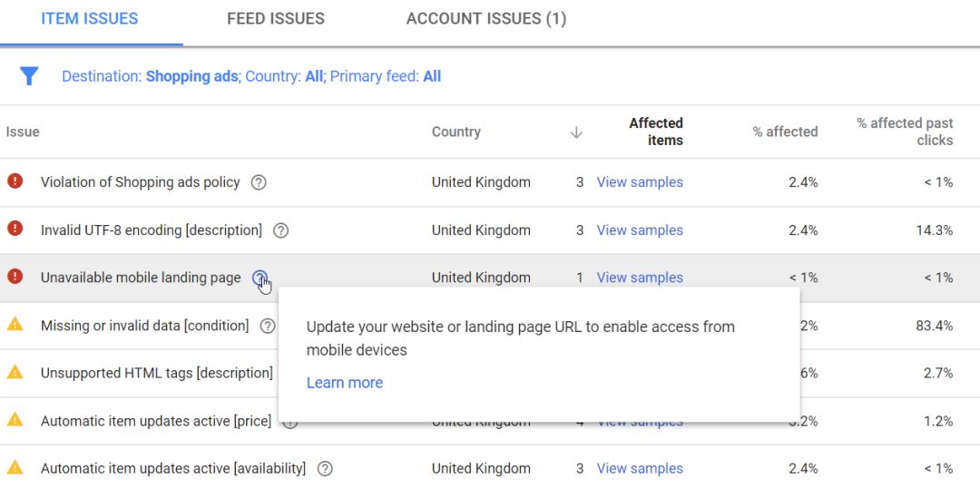This screenshot has height=488, width=980.
Task: View samples for Unavailable mobile landing page
Action: click(x=640, y=278)
